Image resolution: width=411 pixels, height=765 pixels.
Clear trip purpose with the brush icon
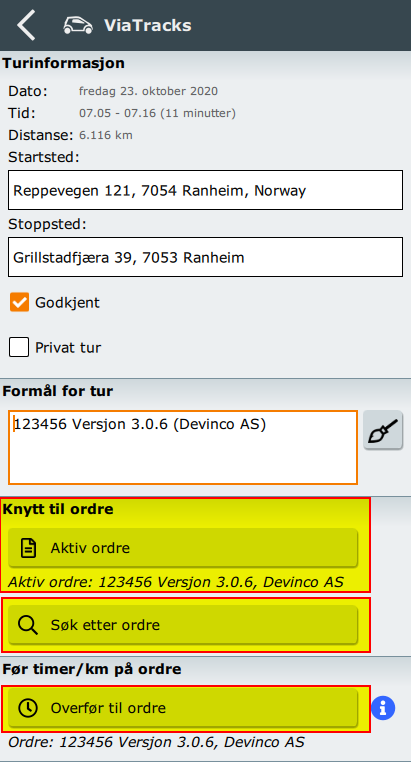(383, 430)
